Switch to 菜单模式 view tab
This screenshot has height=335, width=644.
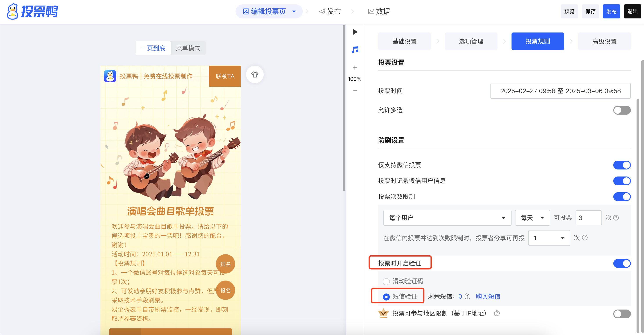pyautogui.click(x=188, y=48)
